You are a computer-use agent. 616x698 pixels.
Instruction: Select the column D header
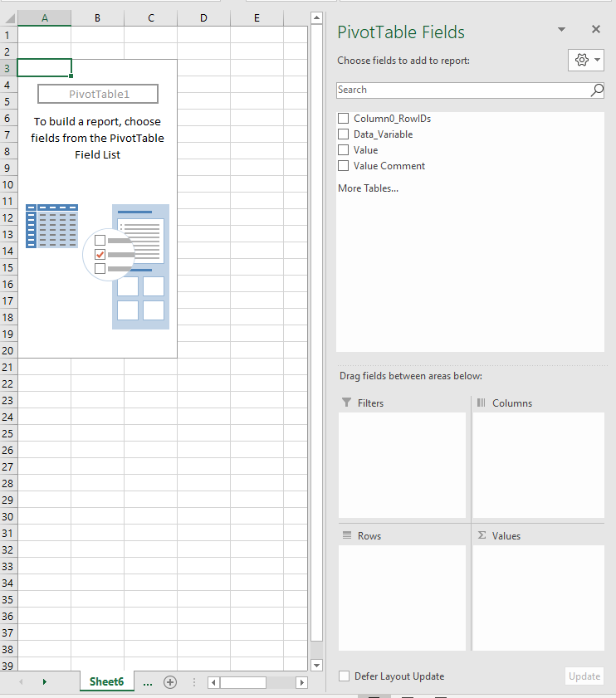coord(203,18)
